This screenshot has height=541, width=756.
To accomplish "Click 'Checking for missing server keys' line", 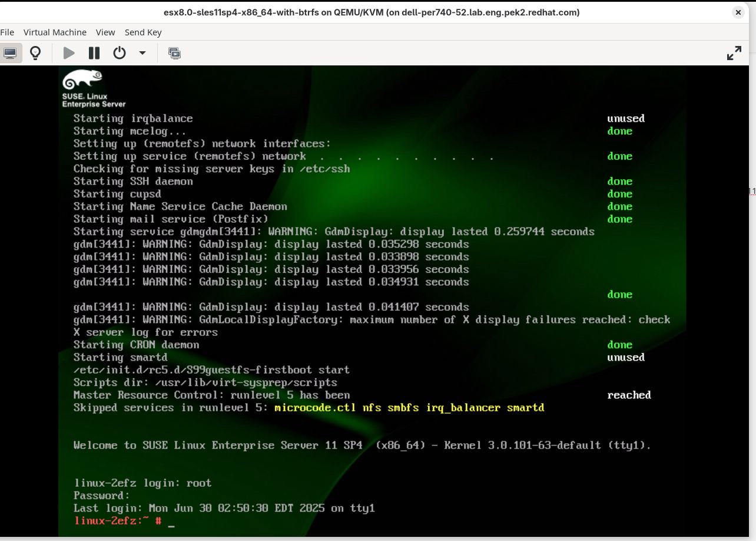I will [211, 169].
